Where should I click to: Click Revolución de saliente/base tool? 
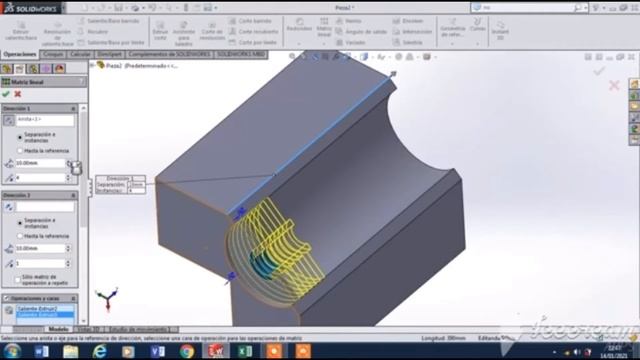57,33
